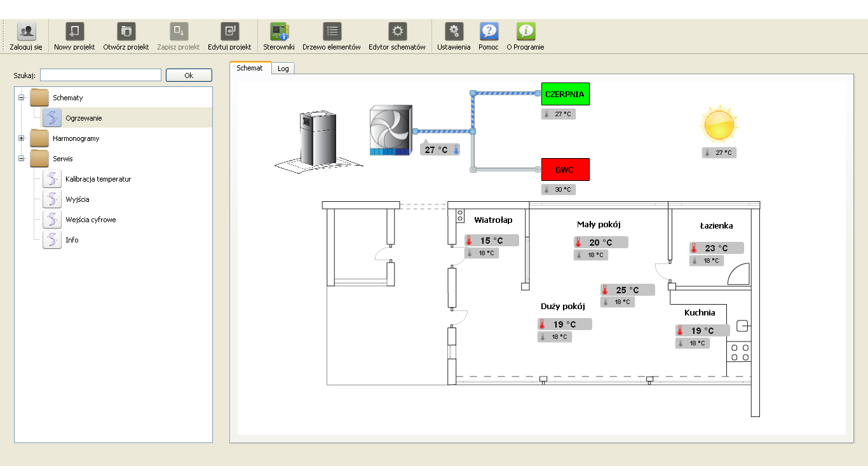Screen dimensions: 868x471
Task: Collapse the Serwis tree node
Action: [x=21, y=159]
